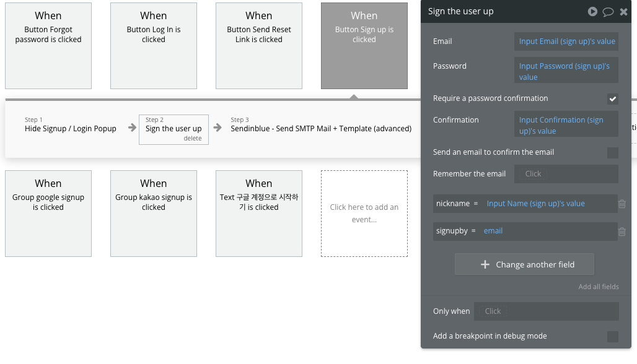Click arrow between Step 1 and Step 2
Viewport: 637px width, 364px height.
point(132,128)
